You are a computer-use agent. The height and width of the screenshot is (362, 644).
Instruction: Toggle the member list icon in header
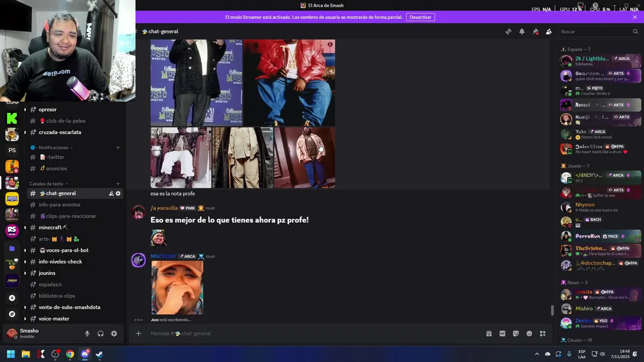(548, 31)
